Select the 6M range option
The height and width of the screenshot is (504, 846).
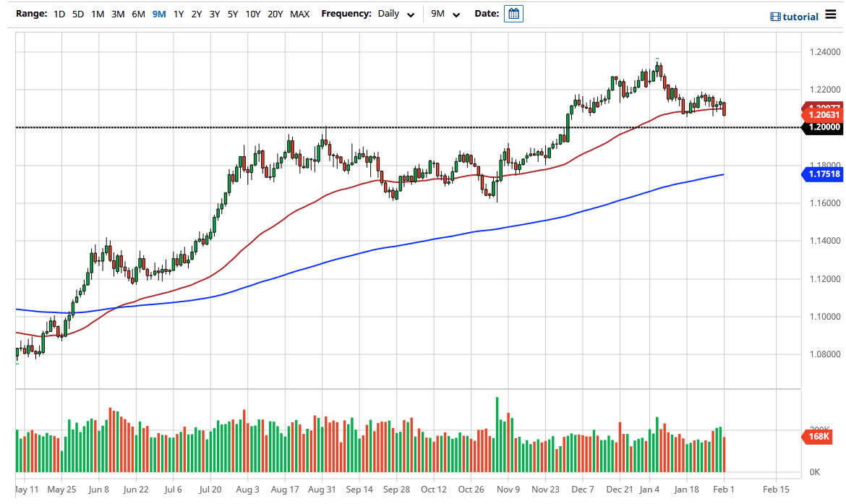coord(138,14)
